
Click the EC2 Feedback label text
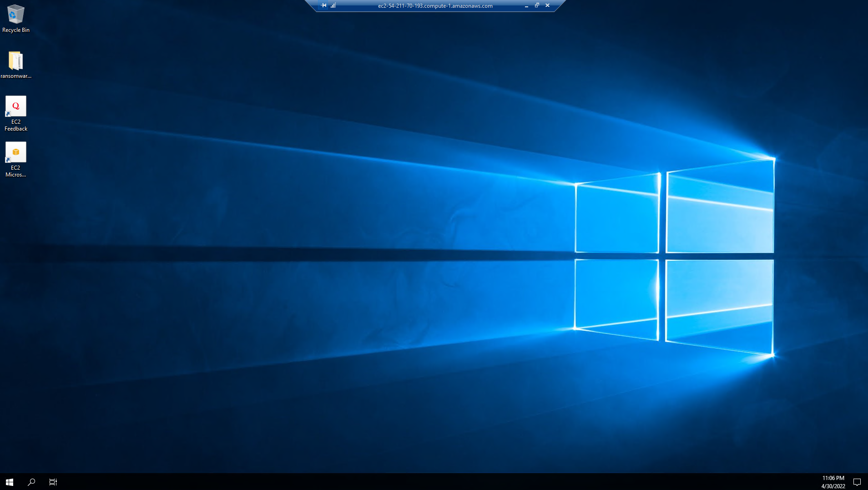[16, 125]
